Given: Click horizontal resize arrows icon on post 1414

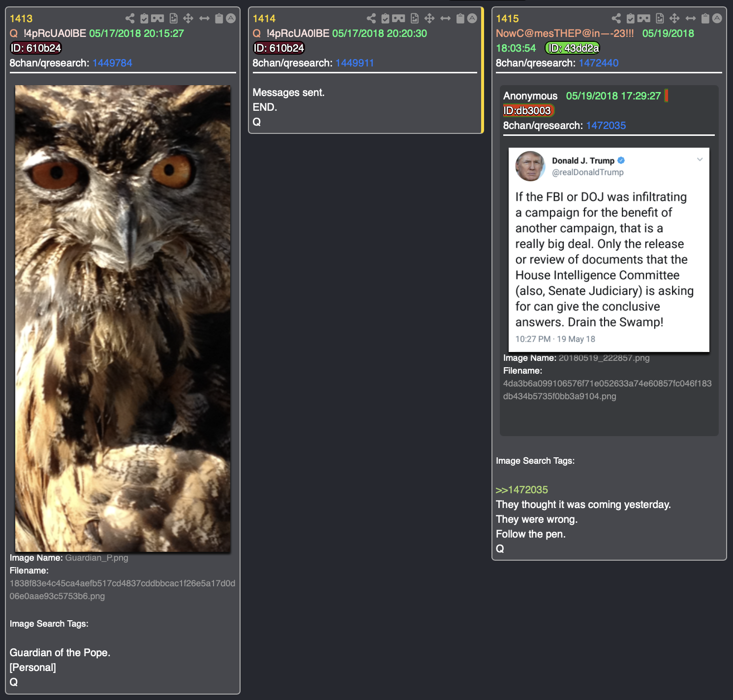Looking at the screenshot, I should pos(446,19).
